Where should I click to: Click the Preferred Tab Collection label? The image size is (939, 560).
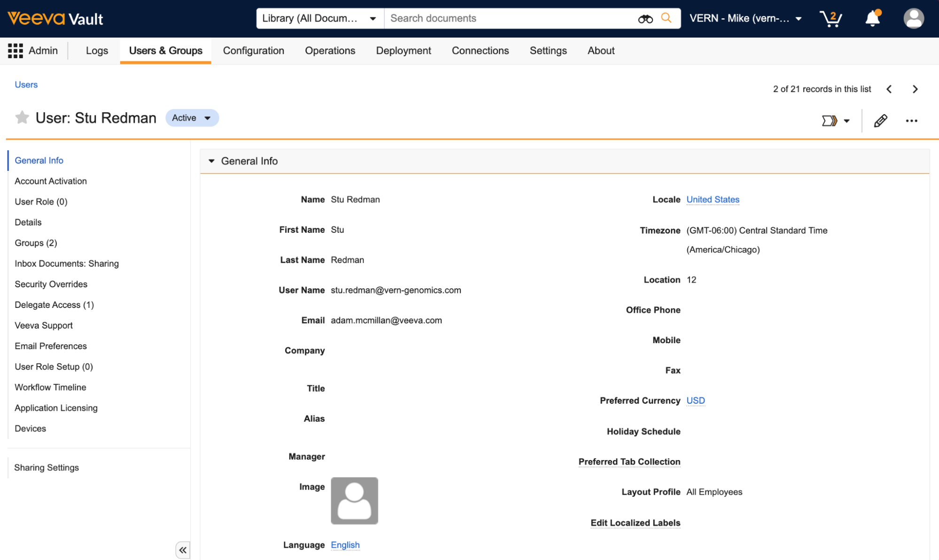point(629,462)
